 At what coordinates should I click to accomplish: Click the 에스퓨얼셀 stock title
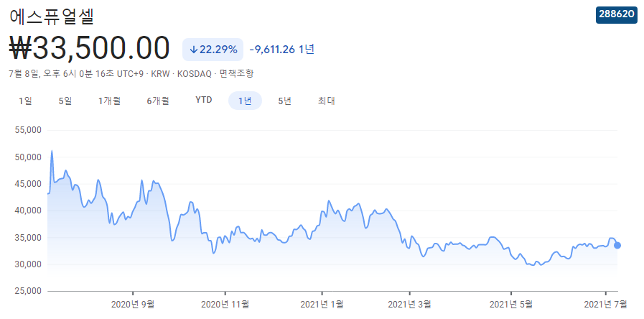point(52,17)
